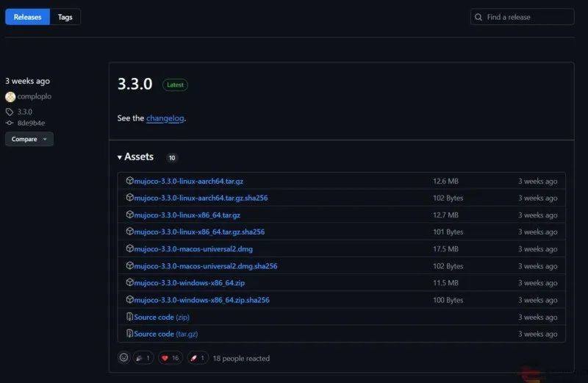
Task: Click package icon for macos-universal2.dmg.sha256
Action: tap(130, 265)
